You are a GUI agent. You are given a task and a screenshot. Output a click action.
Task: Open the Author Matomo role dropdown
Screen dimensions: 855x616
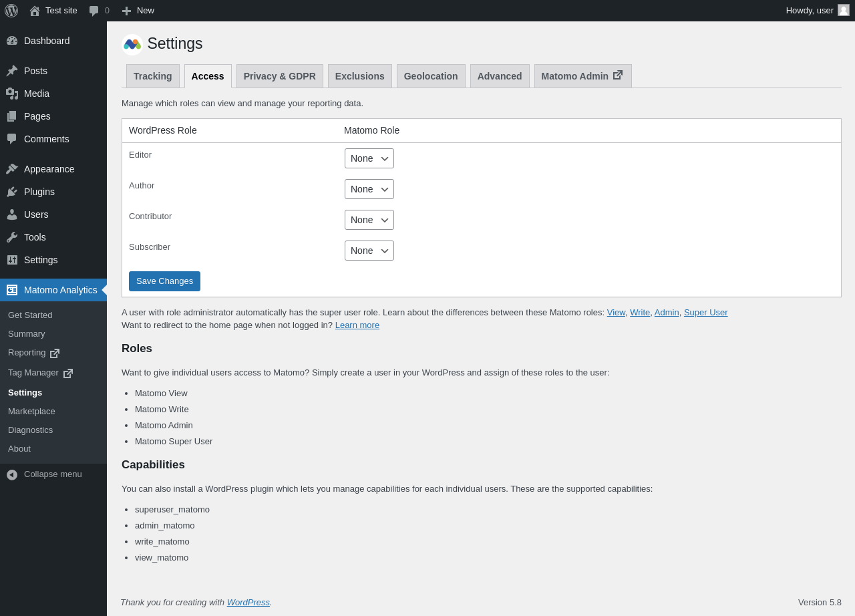point(369,189)
